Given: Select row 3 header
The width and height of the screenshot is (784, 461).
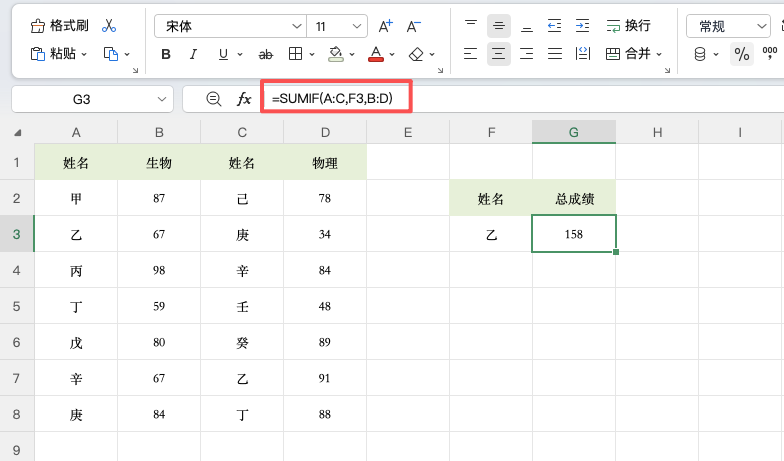Looking at the screenshot, I should [16, 234].
